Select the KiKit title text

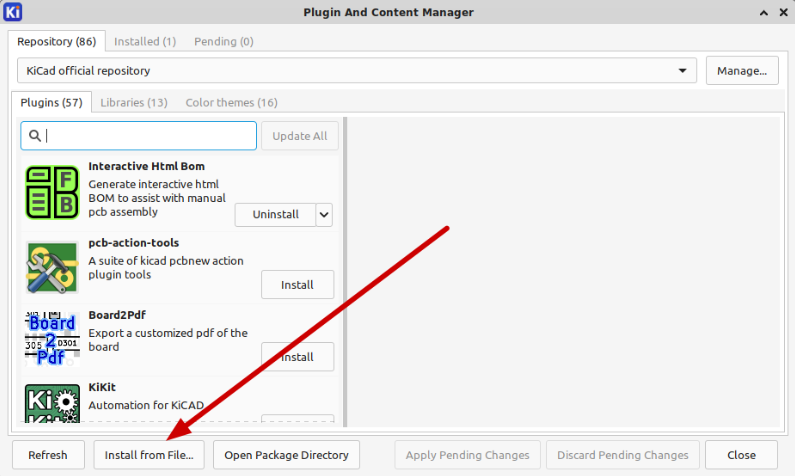(102, 387)
